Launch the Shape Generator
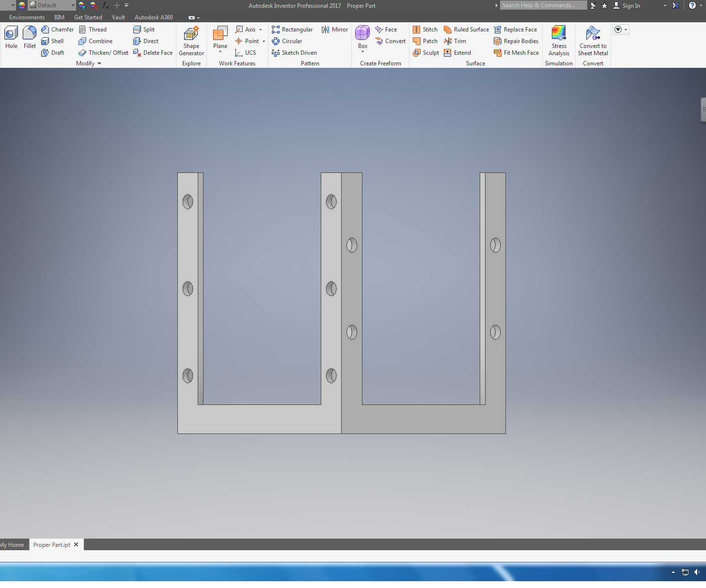This screenshot has width=706, height=588. click(191, 41)
